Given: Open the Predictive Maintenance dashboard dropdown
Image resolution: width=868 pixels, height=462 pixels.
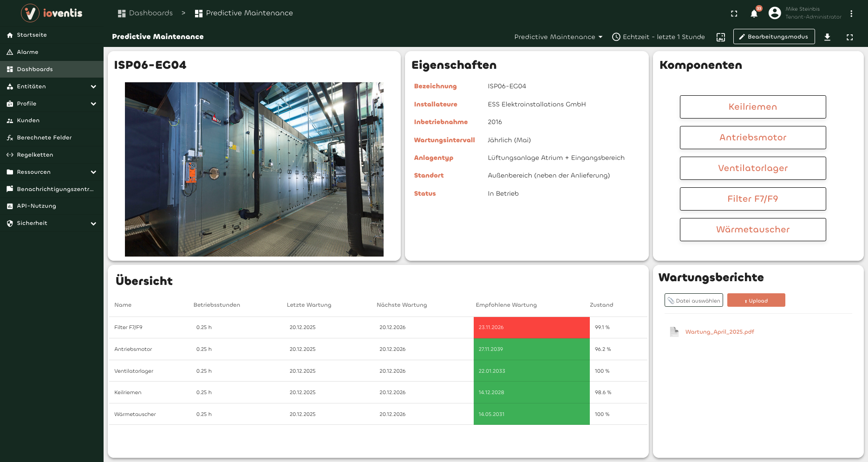Looking at the screenshot, I should [x=558, y=37].
